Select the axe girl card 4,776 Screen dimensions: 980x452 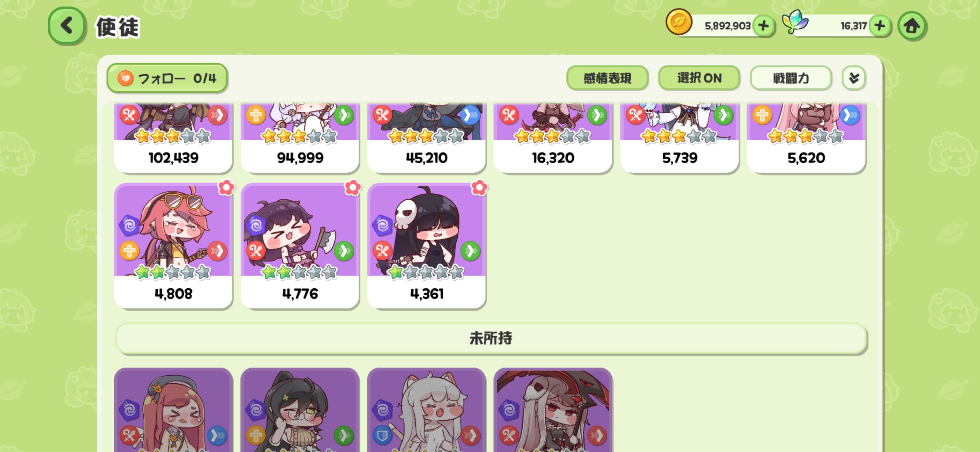coord(300,246)
